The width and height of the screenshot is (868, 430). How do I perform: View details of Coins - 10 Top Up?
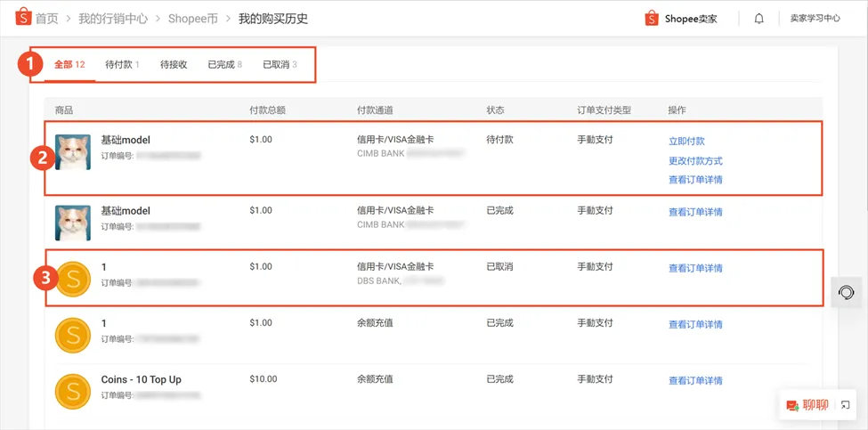click(x=695, y=380)
